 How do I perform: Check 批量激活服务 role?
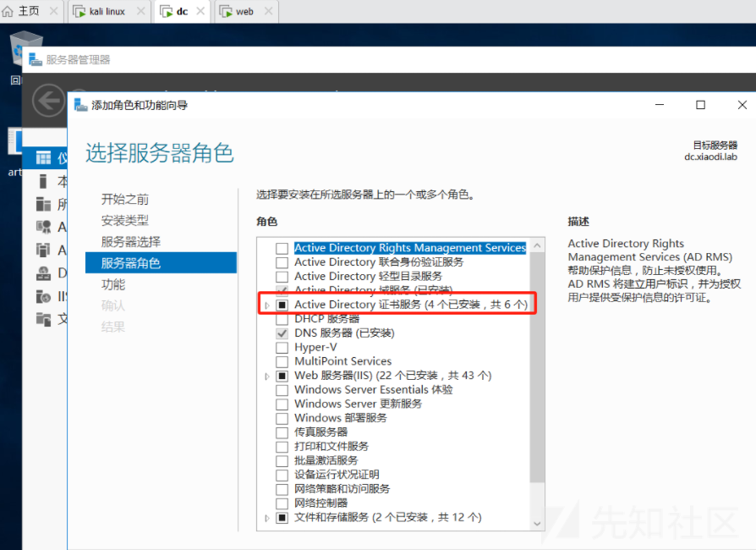pos(282,461)
